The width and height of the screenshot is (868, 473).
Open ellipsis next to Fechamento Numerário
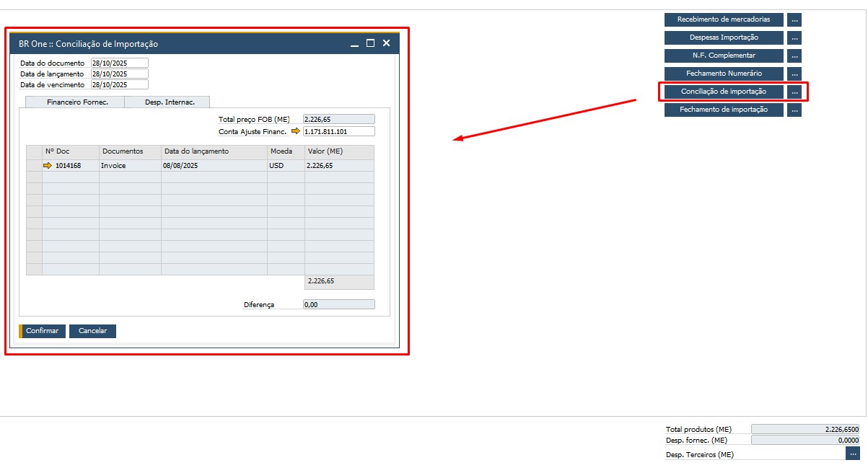pyautogui.click(x=794, y=74)
